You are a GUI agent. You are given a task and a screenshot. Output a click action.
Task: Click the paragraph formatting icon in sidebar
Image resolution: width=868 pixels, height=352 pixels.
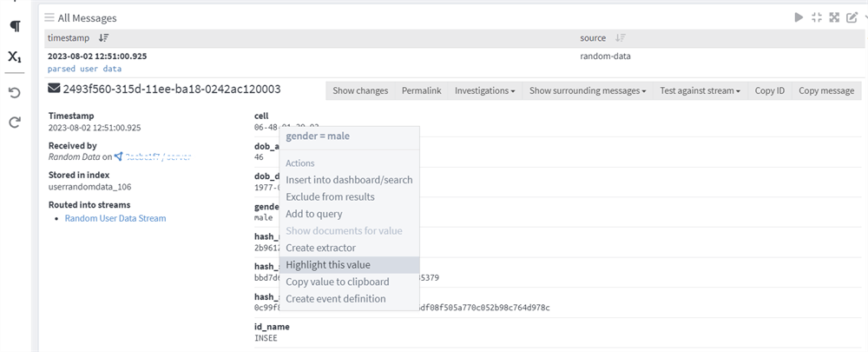(x=14, y=26)
